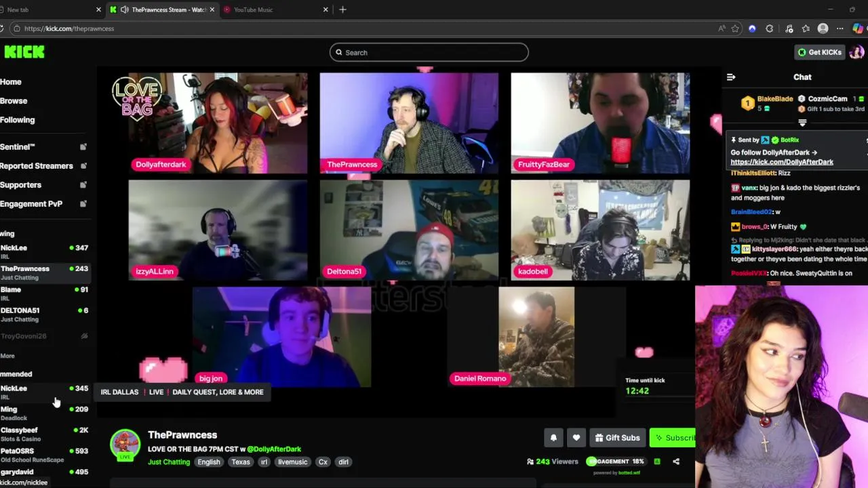Open Blame channel in sidebar
Screen dimensions: 868x488
[44, 293]
